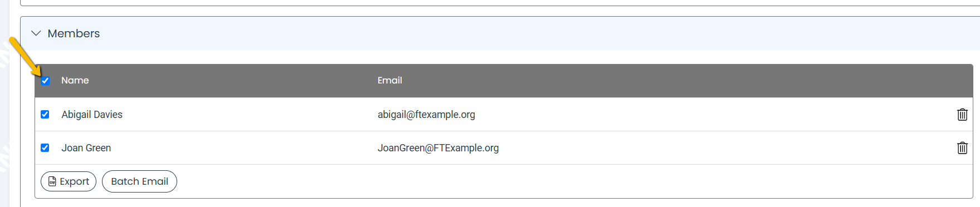Sort by Name column header
Screen dimensions: 980x207
tap(75, 81)
